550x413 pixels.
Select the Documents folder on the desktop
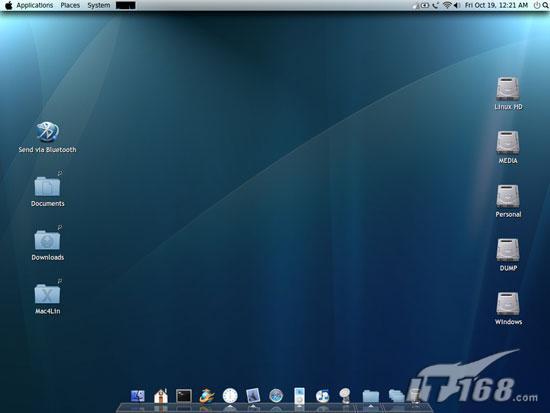[47, 186]
